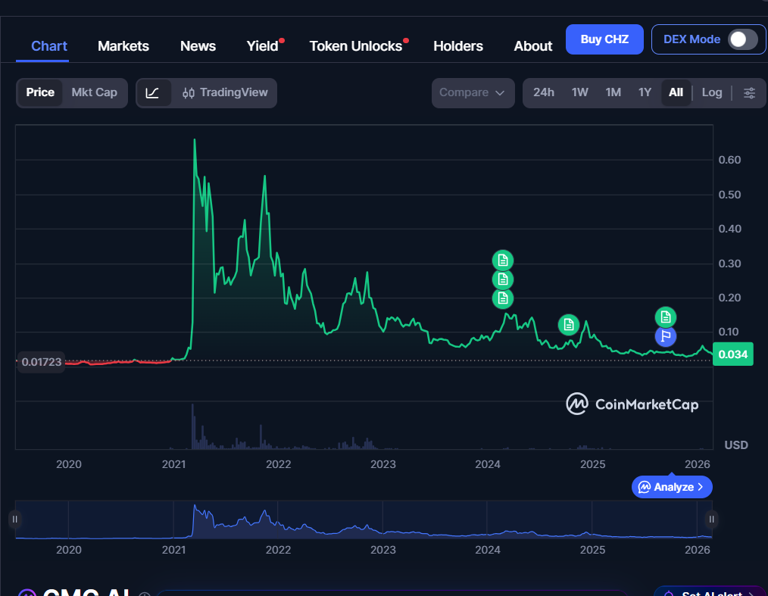Open the Markets tab
The image size is (768, 596).
[123, 46]
